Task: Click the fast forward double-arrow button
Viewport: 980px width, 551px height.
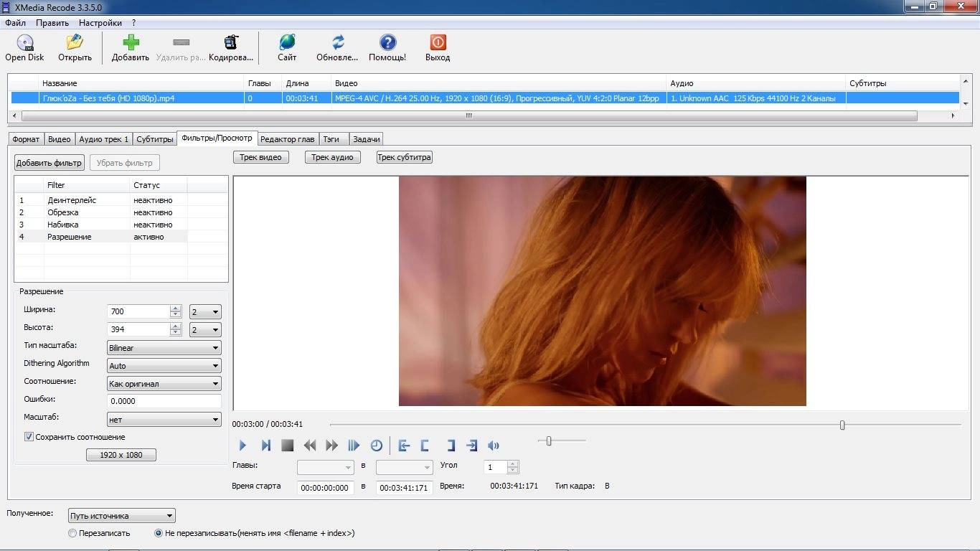Action: [331, 446]
